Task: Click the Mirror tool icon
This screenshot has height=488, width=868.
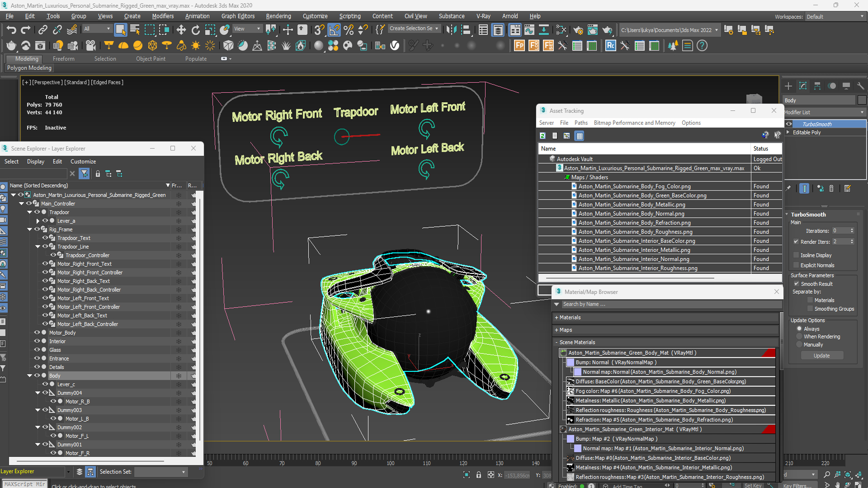Action: pos(451,30)
